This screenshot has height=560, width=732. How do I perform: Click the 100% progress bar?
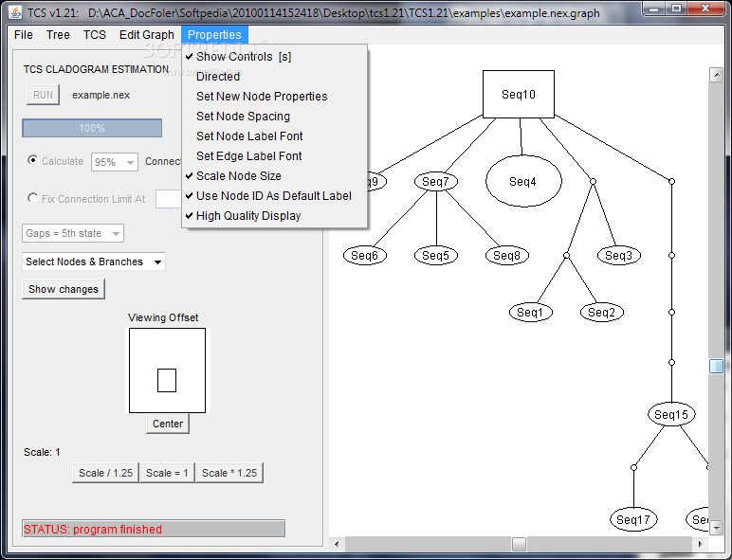point(92,128)
